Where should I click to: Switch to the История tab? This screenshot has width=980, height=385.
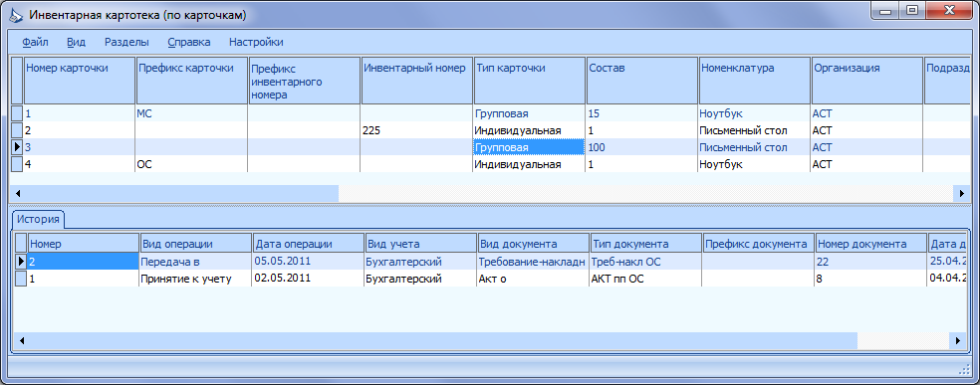pos(39,219)
